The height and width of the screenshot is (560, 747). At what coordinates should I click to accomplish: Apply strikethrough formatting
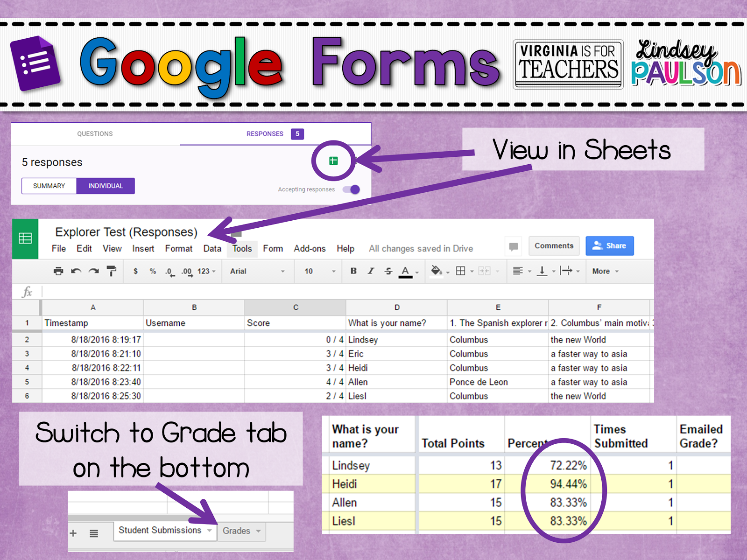(388, 271)
